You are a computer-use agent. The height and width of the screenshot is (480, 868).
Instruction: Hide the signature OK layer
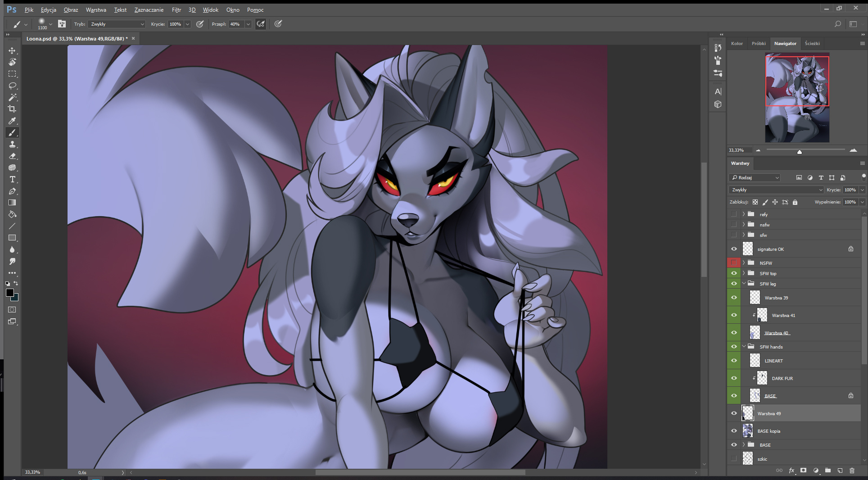(734, 249)
